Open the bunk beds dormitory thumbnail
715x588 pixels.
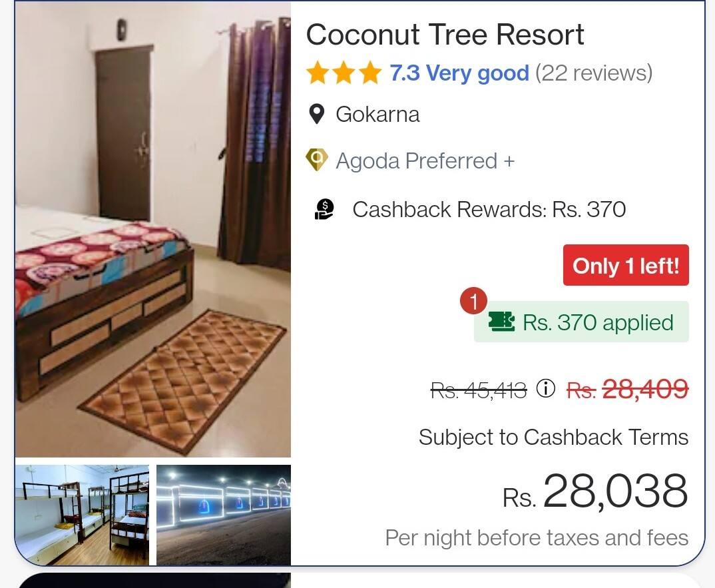tap(82, 515)
